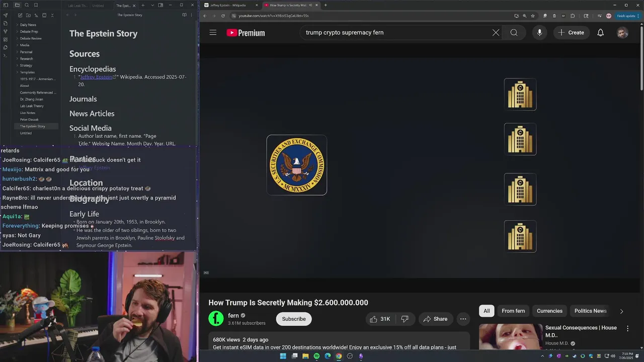Share the video via Share button
Screen dimensions: 644x362
point(435,319)
